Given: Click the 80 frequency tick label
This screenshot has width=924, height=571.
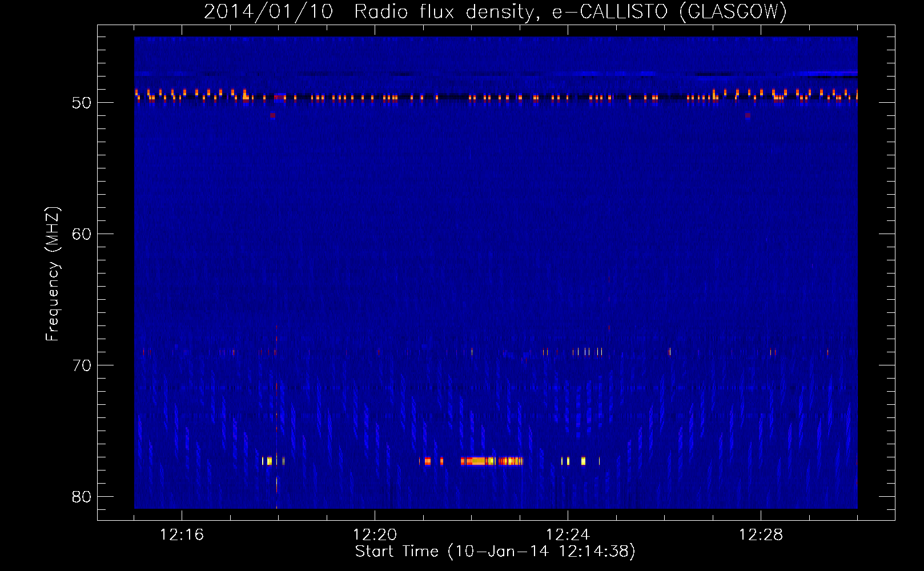Looking at the screenshot, I should (x=82, y=497).
